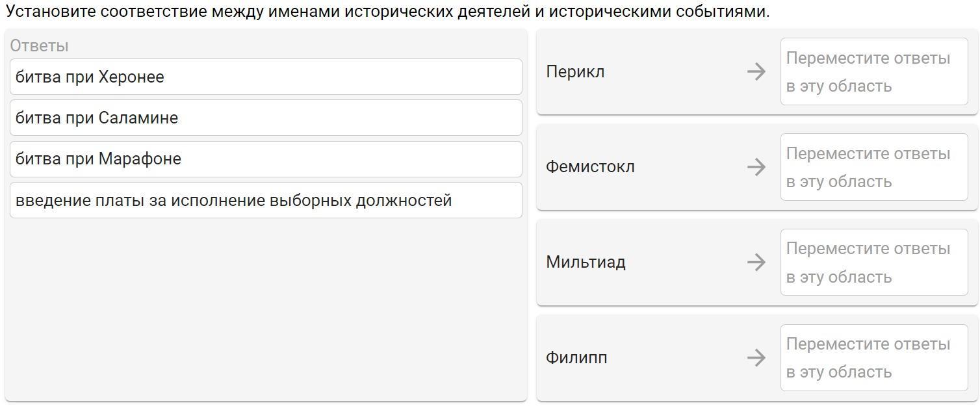Select the answer битва при Херонее
The width and height of the screenshot is (980, 410).
(x=266, y=77)
